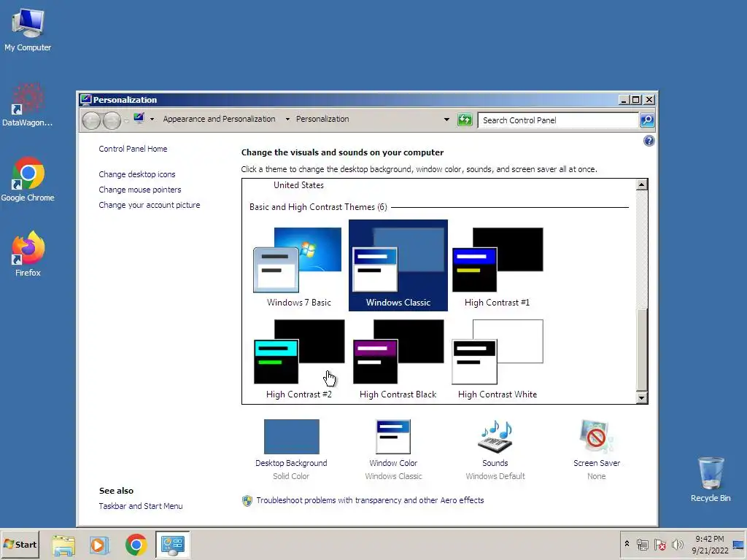747x560 pixels.
Task: Open Chrome from the taskbar
Action: [x=136, y=545]
